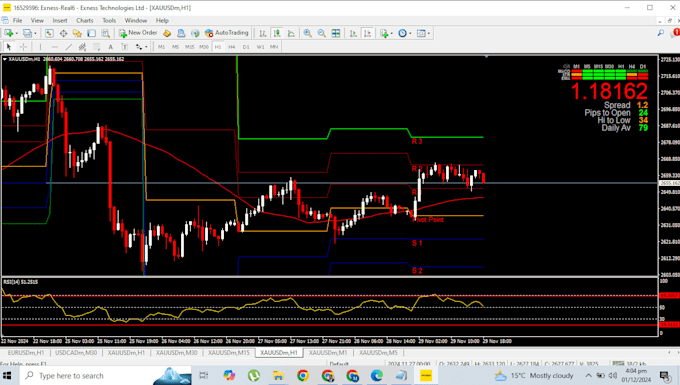
Task: Open the Market Watch panel icon
Action: (x=49, y=33)
